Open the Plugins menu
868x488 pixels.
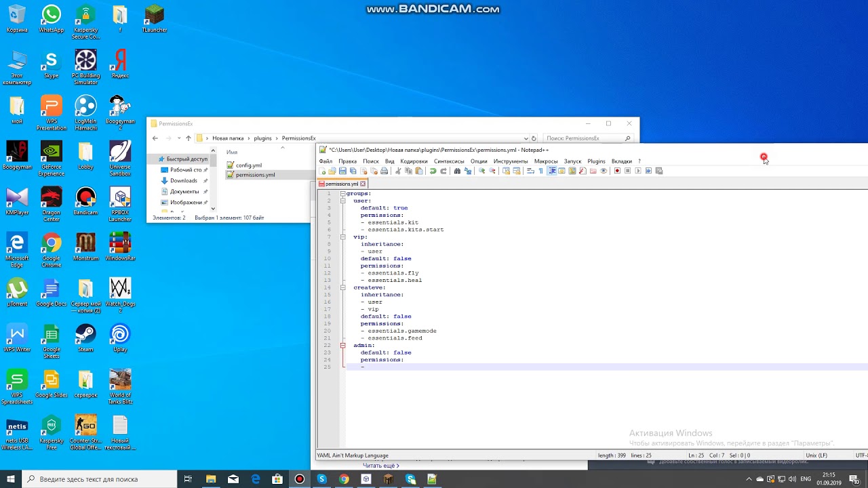pos(596,161)
